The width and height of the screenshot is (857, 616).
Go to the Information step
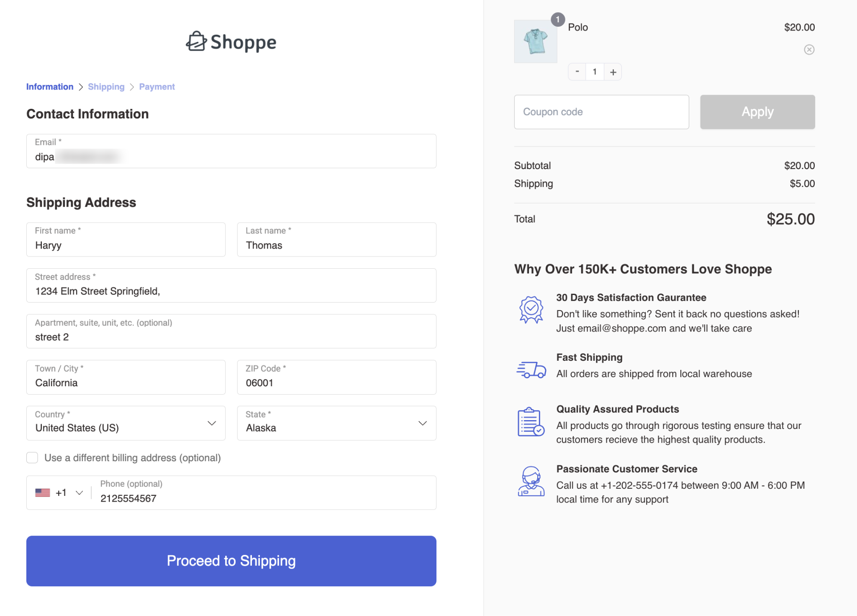coord(49,87)
